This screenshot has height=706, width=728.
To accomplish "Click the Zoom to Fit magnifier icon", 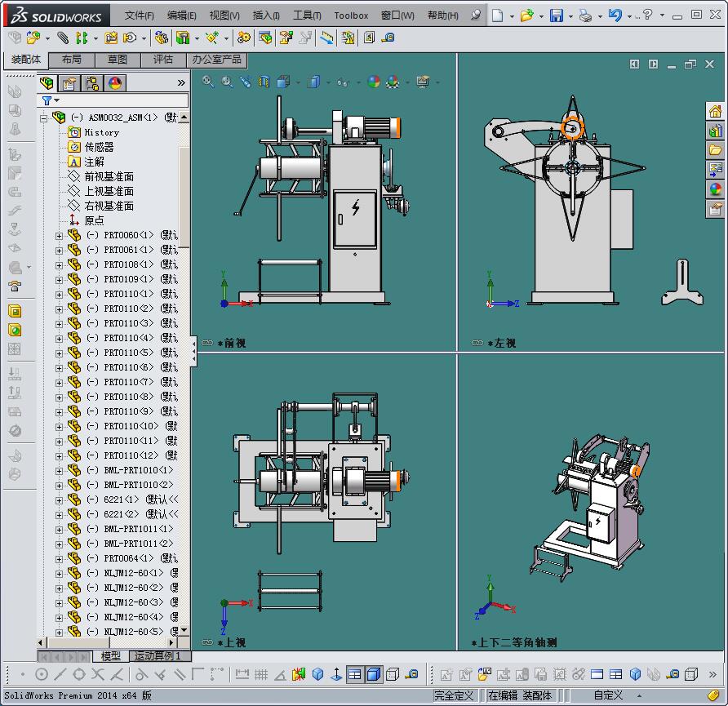I will [208, 82].
